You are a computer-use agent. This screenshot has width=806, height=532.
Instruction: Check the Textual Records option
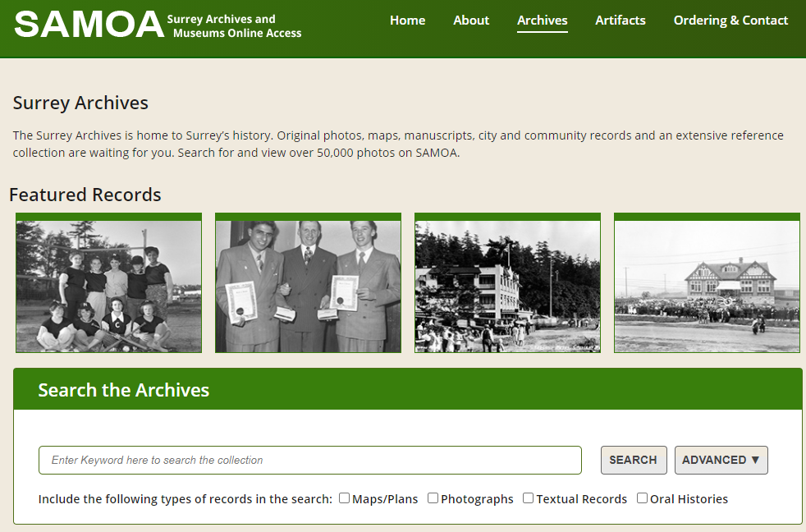click(x=529, y=498)
